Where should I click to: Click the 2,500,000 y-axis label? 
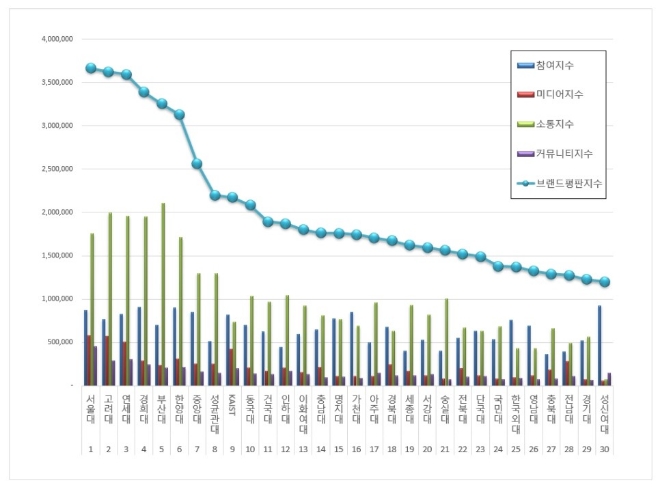[x=57, y=169]
